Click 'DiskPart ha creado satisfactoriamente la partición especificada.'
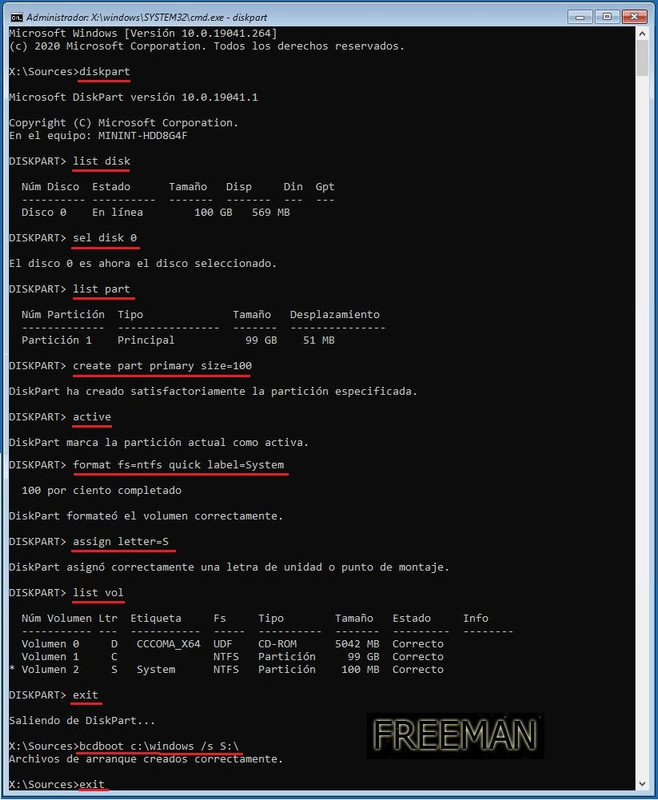This screenshot has height=800, width=658. click(213, 391)
